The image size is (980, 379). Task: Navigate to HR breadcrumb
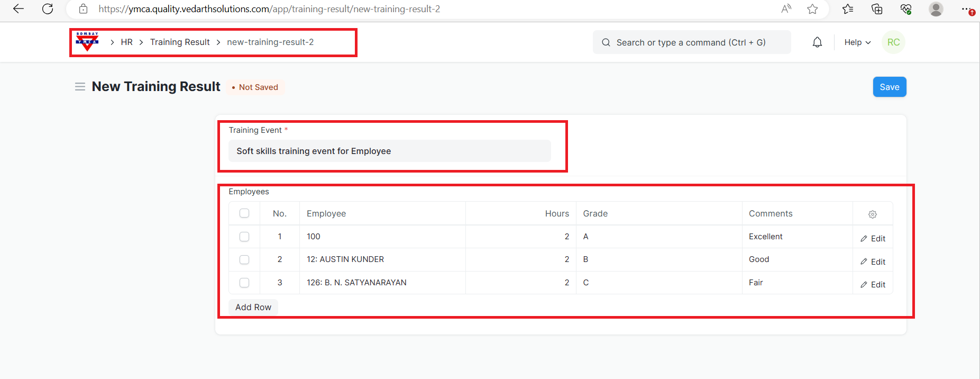(x=126, y=42)
